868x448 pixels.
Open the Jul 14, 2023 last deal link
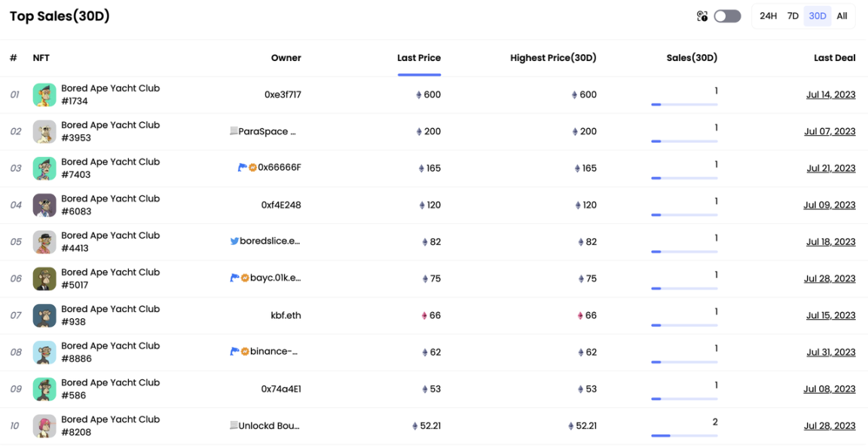point(830,95)
